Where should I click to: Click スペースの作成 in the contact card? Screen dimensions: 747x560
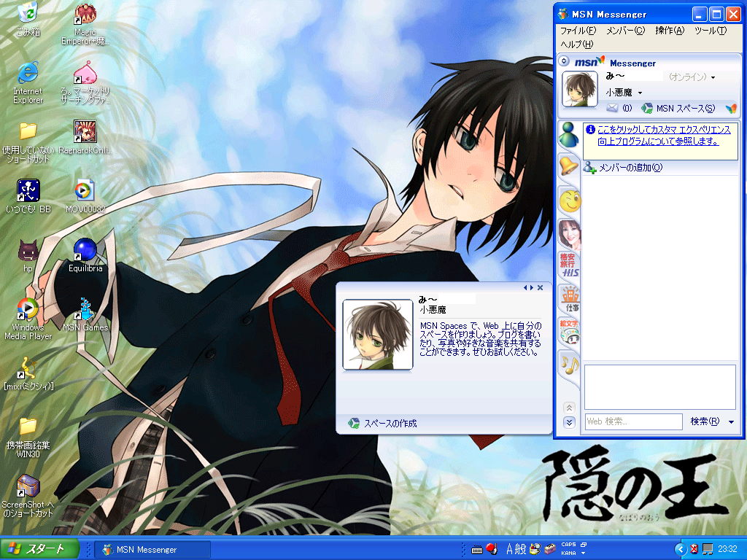[x=390, y=424]
